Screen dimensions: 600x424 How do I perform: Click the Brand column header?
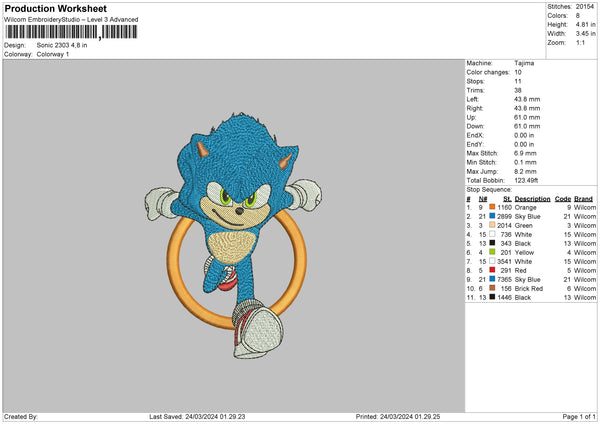584,198
